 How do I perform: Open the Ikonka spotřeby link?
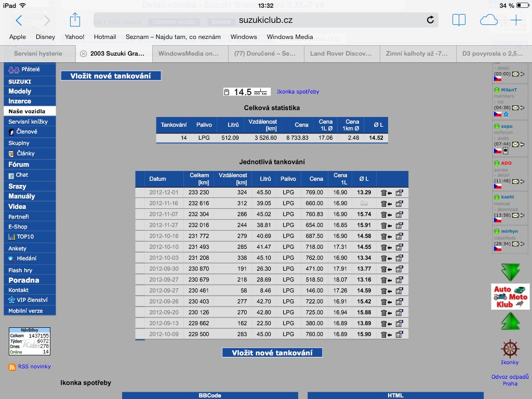pos(298,92)
